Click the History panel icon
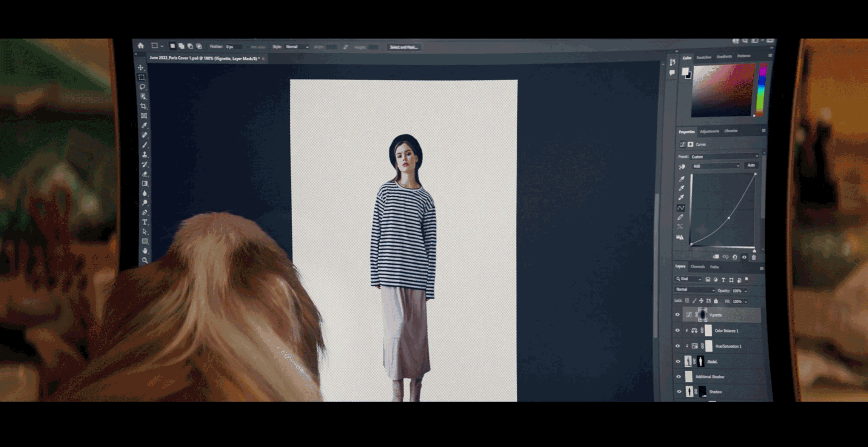Viewport: 868px width, 447px height. click(x=673, y=62)
